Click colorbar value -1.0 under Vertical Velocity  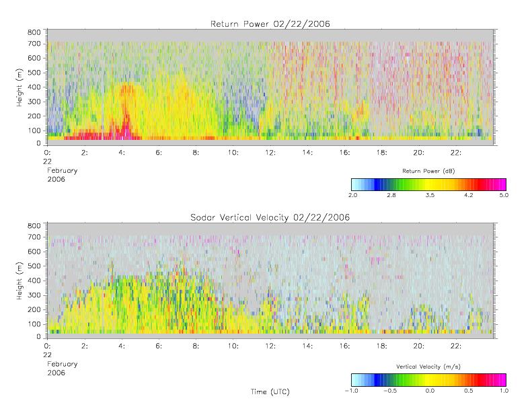pyautogui.click(x=351, y=391)
